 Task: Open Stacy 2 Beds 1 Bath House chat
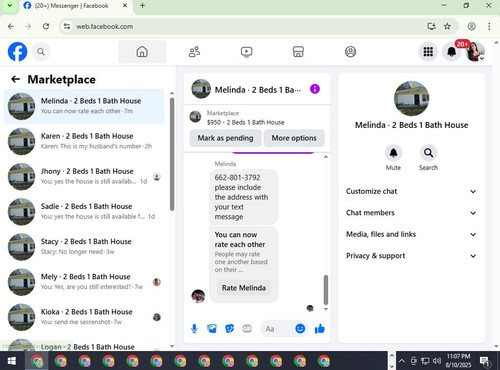(84, 247)
